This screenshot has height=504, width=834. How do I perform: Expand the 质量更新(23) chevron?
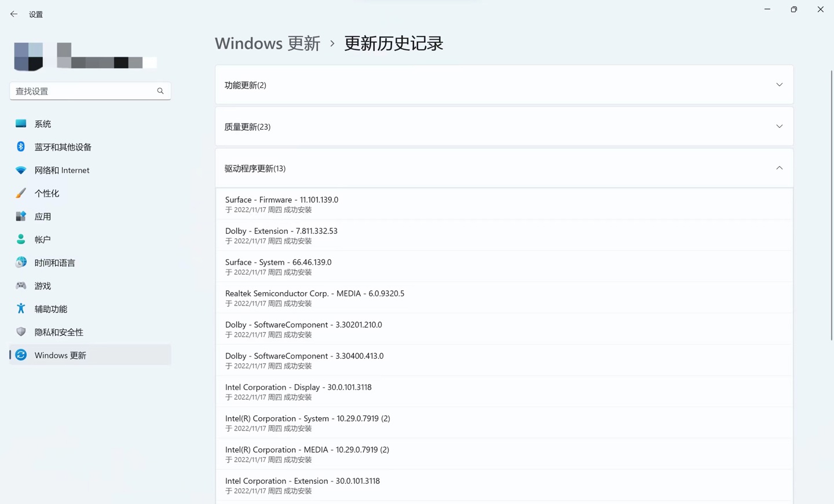pyautogui.click(x=779, y=127)
